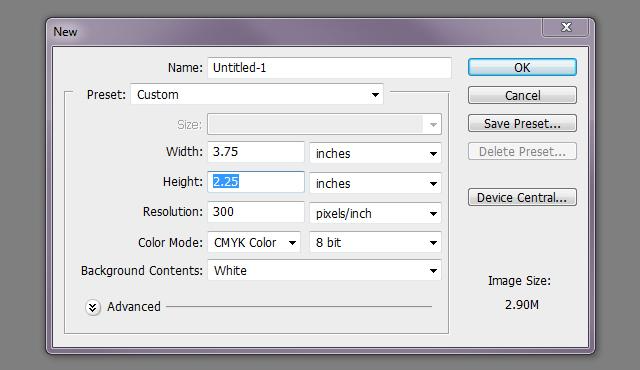Screen dimensions: 640x370
Task: Click the Resolution field showing 300
Action: [x=256, y=212]
